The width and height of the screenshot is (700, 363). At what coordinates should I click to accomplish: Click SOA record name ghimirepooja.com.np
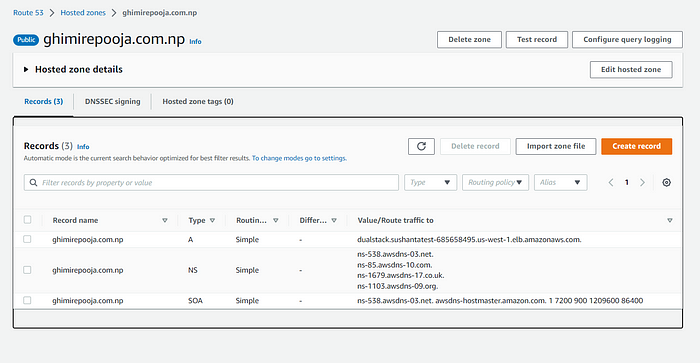click(x=88, y=301)
